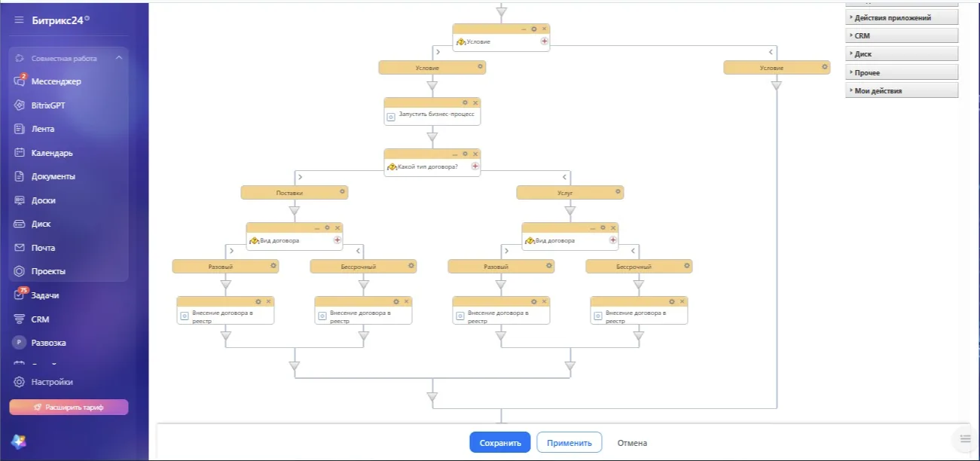Image resolution: width=980 pixels, height=461 pixels.
Task: Collapse the top Условие block with minus
Action: [523, 29]
